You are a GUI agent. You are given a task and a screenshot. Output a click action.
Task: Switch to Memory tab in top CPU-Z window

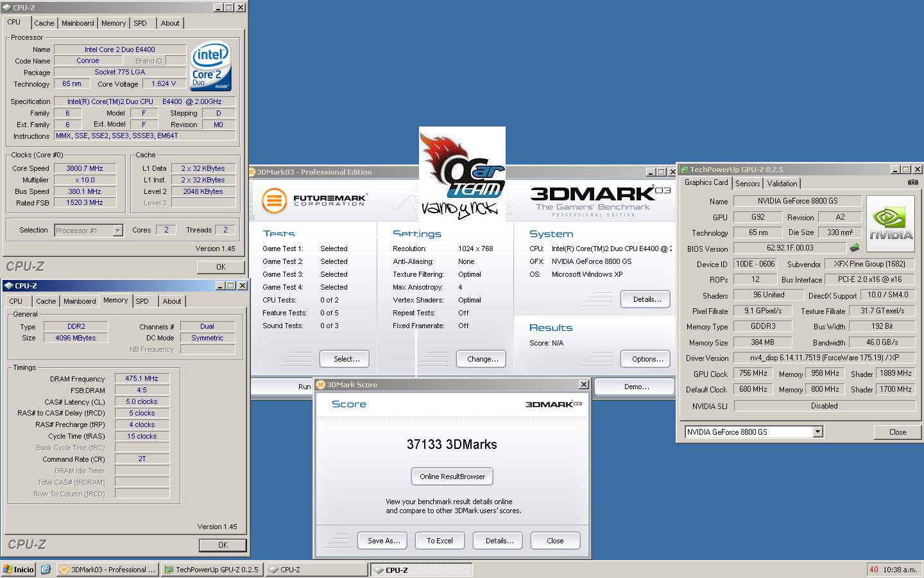click(x=114, y=23)
